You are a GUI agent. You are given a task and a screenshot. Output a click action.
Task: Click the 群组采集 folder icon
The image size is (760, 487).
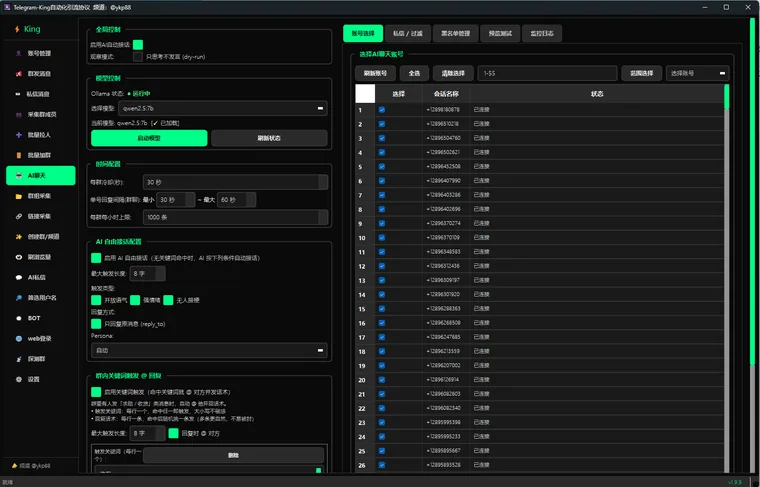tap(18, 196)
